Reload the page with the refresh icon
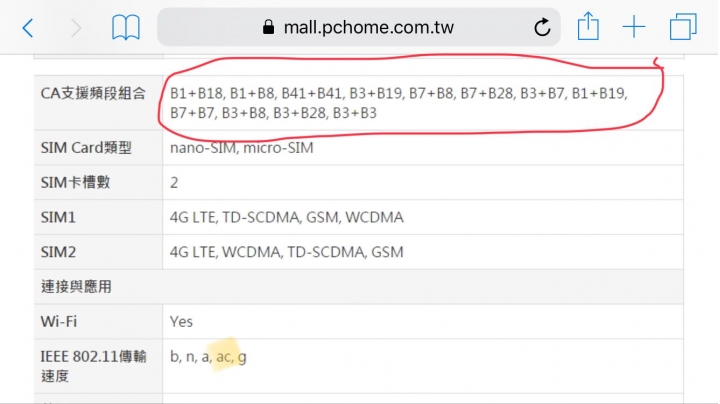The image size is (720, 404). tap(543, 28)
